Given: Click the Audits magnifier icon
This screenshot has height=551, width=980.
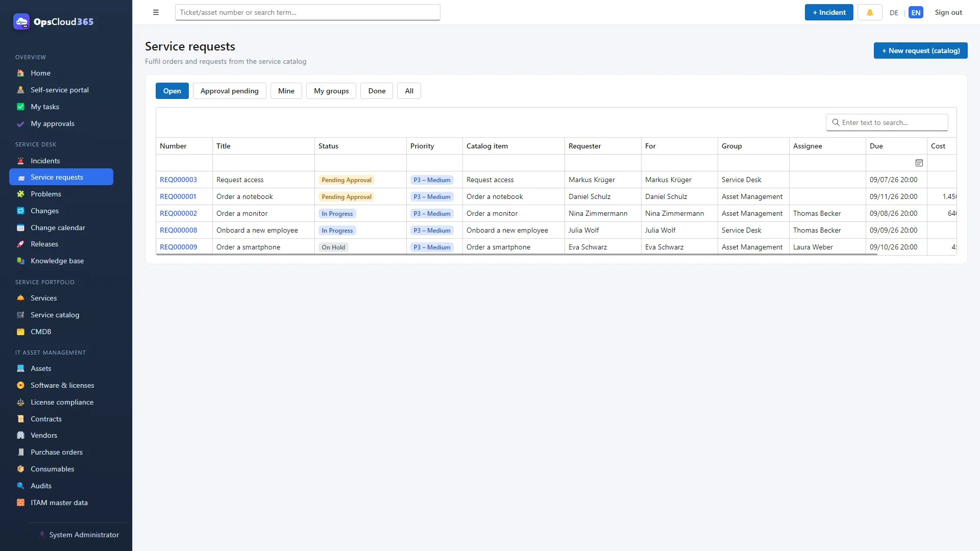Looking at the screenshot, I should point(20,486).
